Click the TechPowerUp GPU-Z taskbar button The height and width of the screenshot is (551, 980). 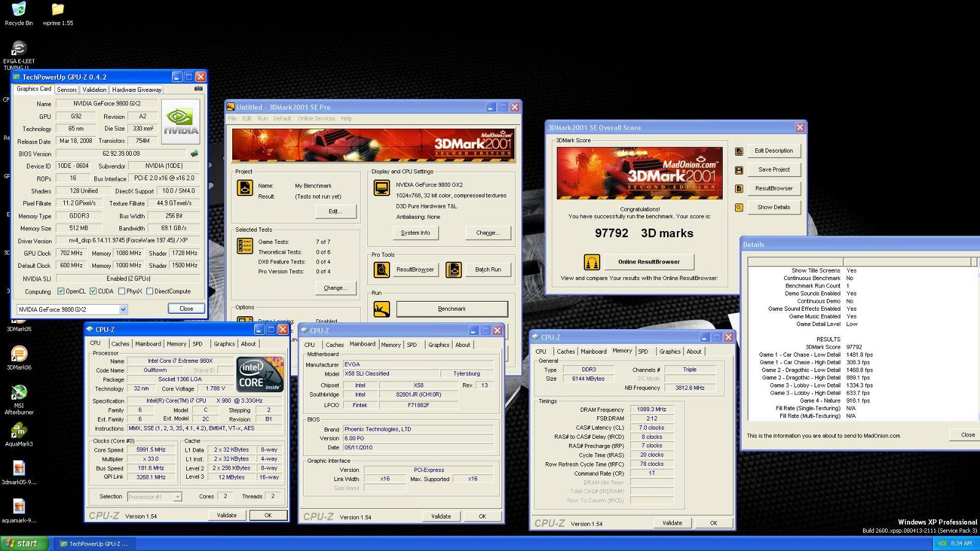coord(96,544)
